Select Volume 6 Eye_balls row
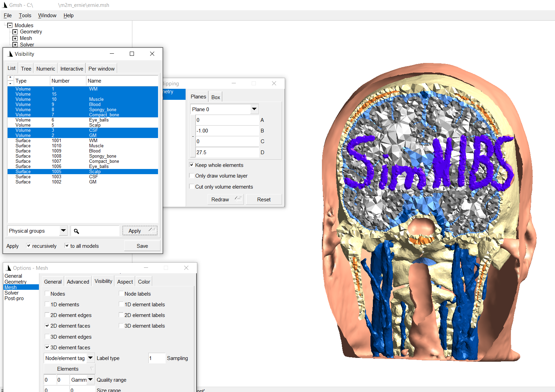 pos(83,120)
